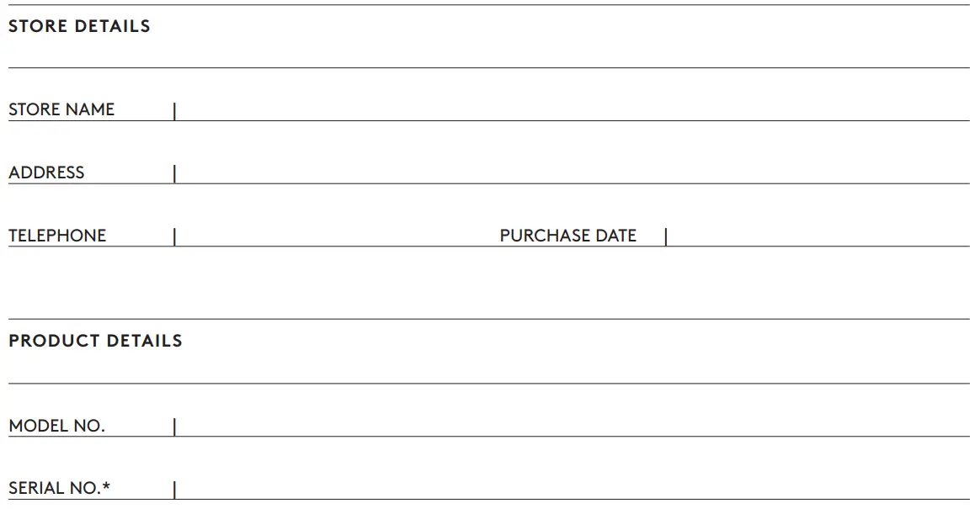Screen dimensions: 980x509
Task: Click the Address input line
Action: pyautogui.click(x=573, y=173)
